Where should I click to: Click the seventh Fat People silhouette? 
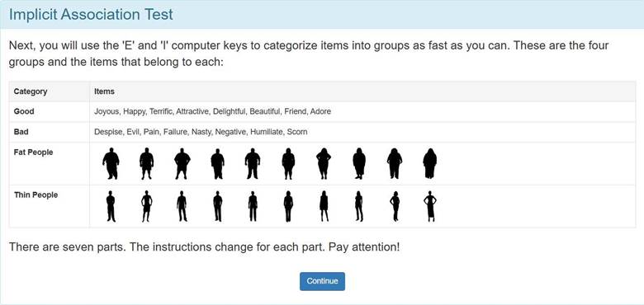pos(324,163)
